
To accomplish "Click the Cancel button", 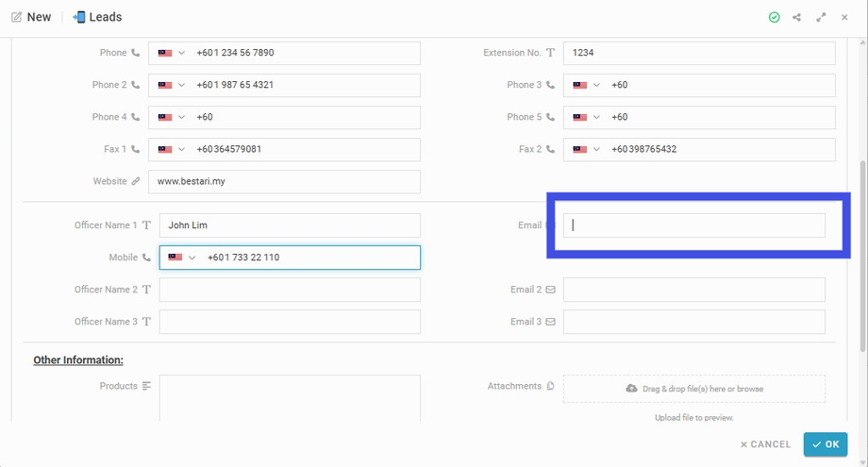I will (x=765, y=444).
